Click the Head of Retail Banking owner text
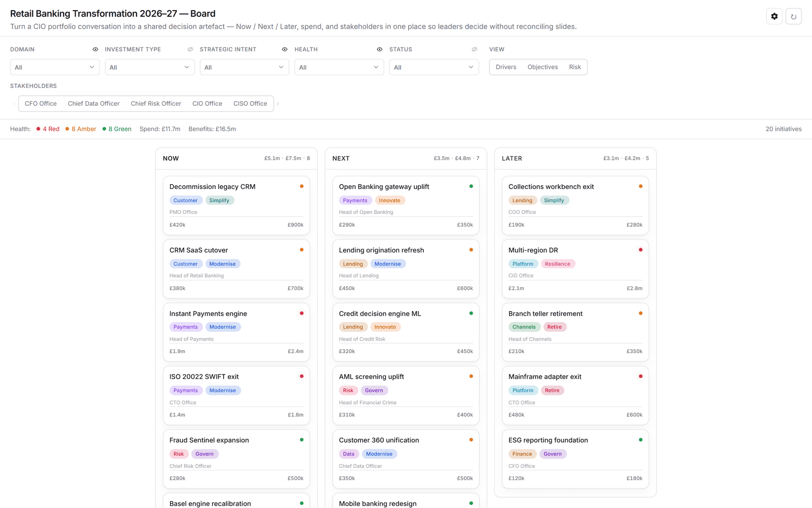Viewport: 812px width, 508px height. pyautogui.click(x=197, y=276)
